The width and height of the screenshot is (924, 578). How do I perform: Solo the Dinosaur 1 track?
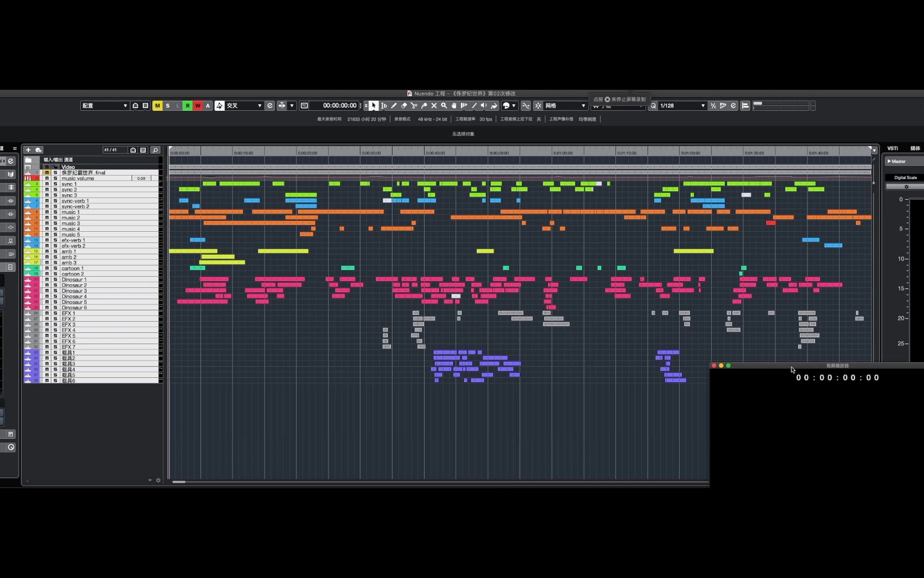click(x=55, y=280)
